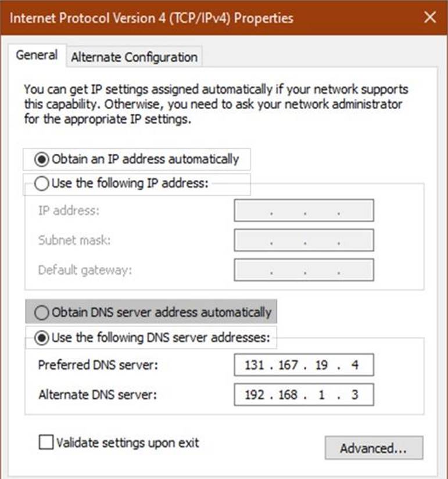Click octet 192 in Alternate DNS server
Viewport: 448px width, 479px height.
[255, 395]
